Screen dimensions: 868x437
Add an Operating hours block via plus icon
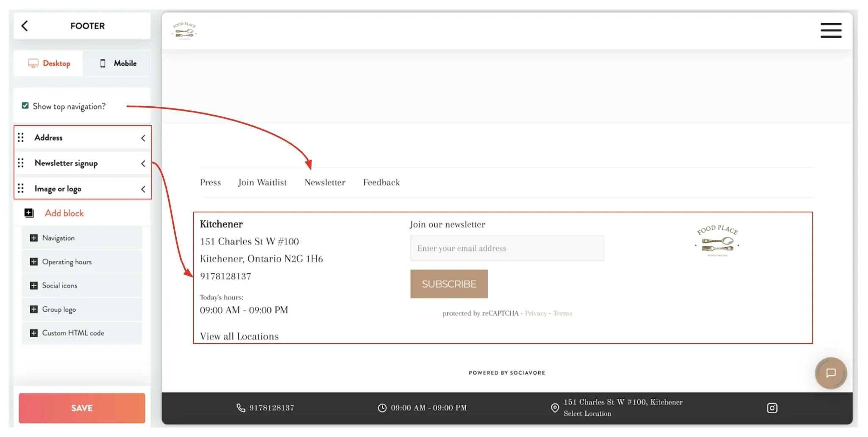pyautogui.click(x=34, y=262)
